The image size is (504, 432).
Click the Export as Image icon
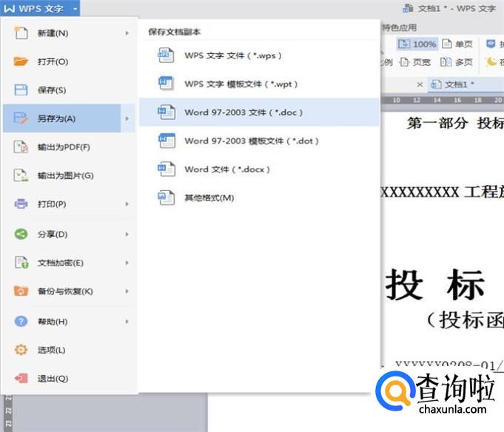tap(21, 175)
